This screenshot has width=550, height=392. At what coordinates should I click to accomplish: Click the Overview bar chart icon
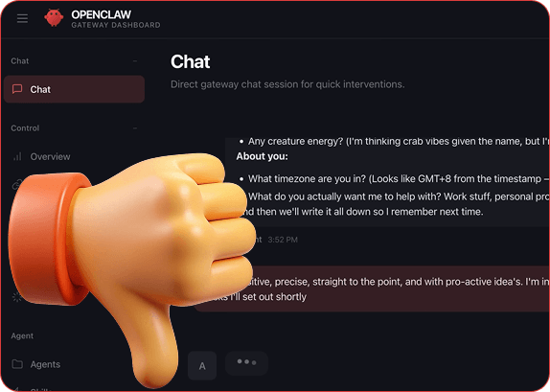pos(17,156)
